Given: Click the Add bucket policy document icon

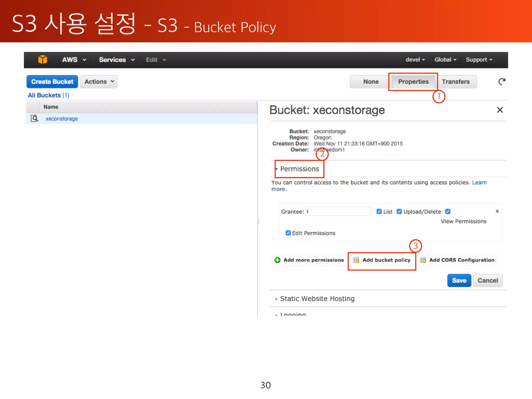Looking at the screenshot, I should [356, 260].
